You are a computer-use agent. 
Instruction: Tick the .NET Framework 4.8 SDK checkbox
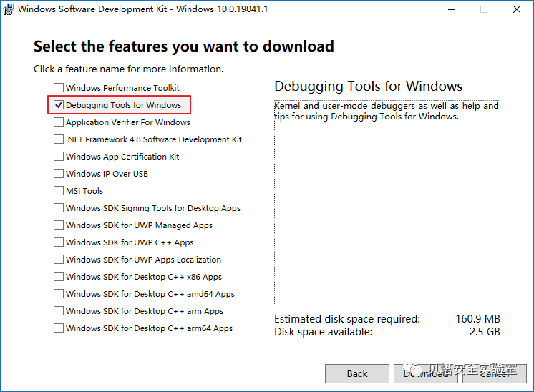[x=59, y=139]
